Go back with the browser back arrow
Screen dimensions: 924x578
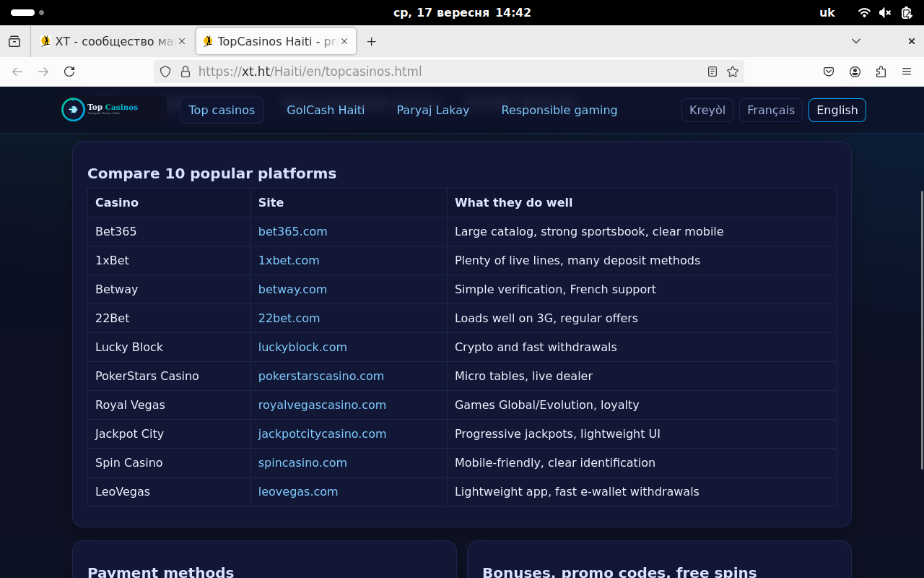17,72
